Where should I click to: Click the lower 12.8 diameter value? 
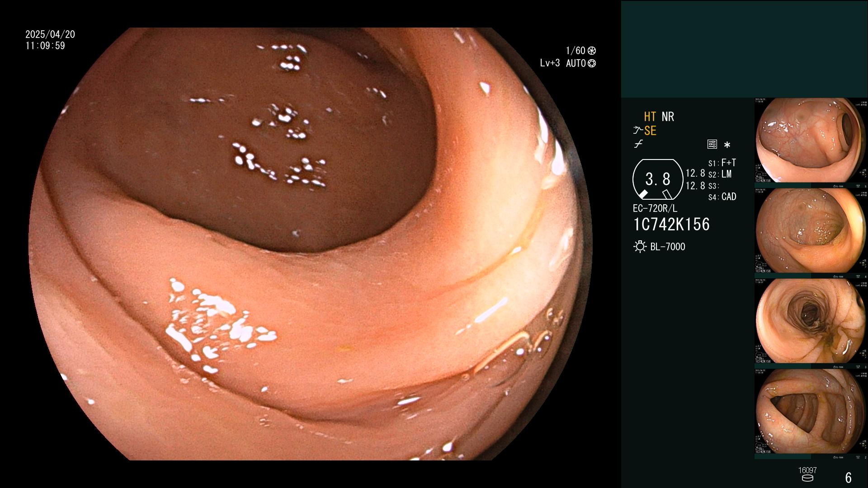coord(695,186)
